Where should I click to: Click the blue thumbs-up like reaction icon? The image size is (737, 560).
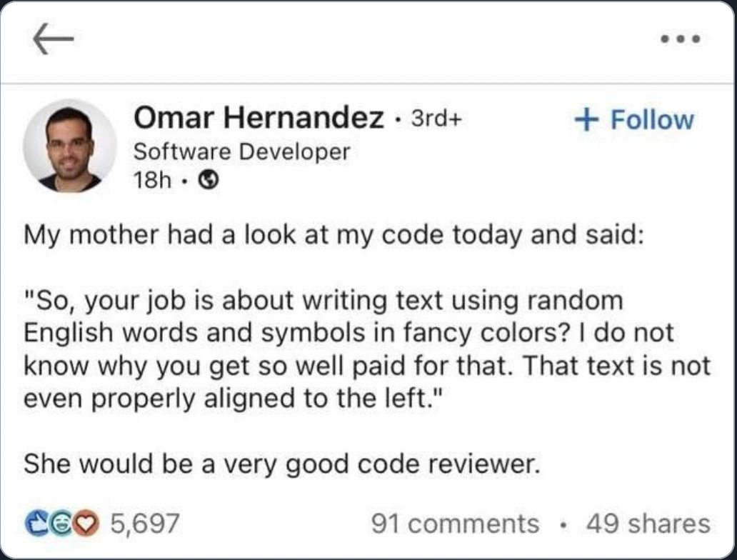click(x=35, y=524)
